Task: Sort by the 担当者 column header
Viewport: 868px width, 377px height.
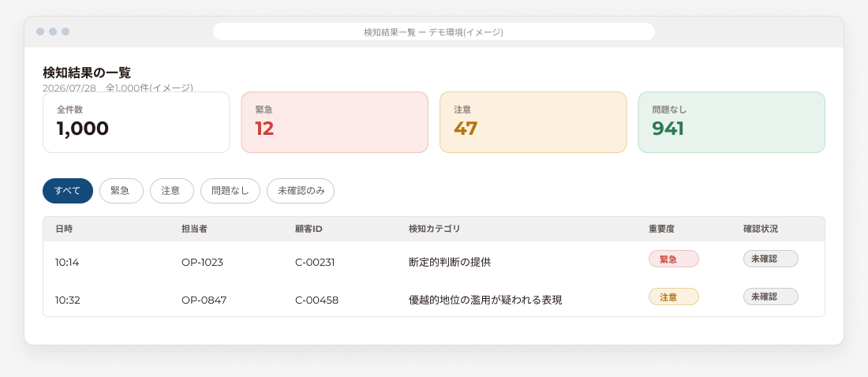Action: pyautogui.click(x=194, y=230)
